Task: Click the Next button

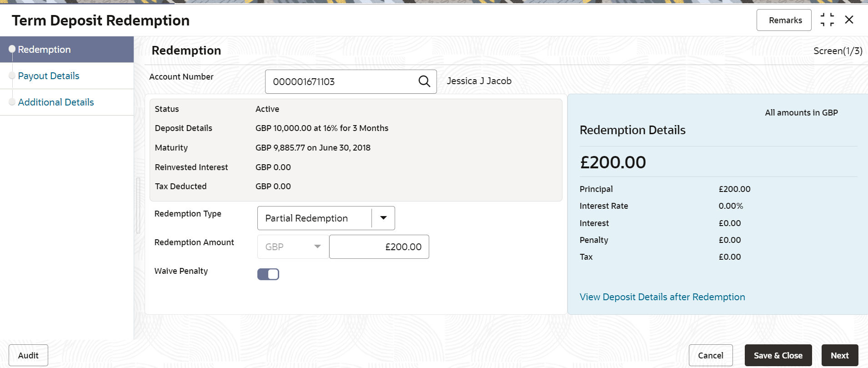Action: [840, 355]
